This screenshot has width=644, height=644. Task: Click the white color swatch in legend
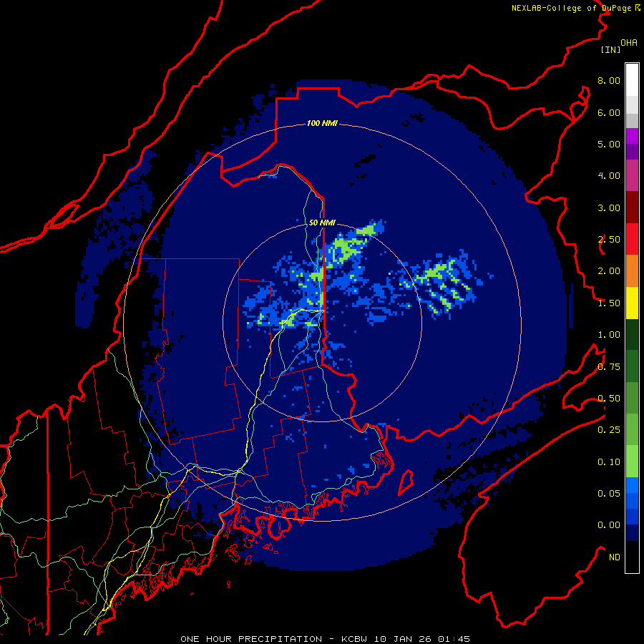(632, 79)
